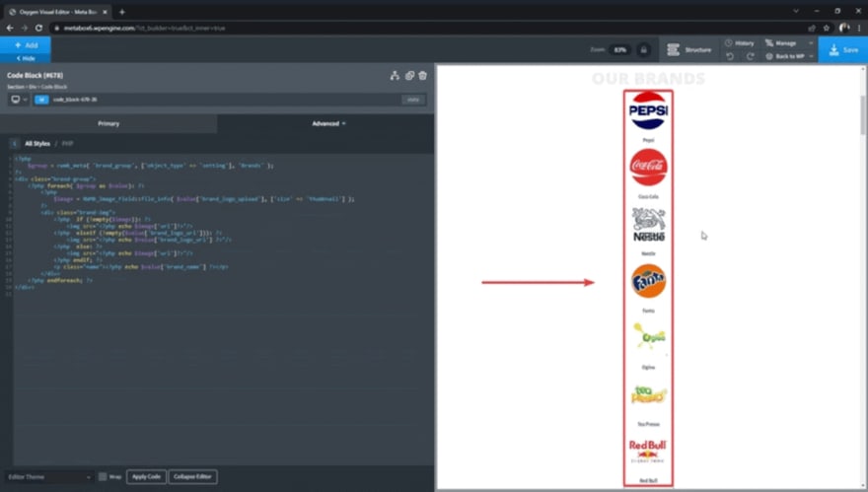Delete the Code Block with the trash icon

pos(423,76)
